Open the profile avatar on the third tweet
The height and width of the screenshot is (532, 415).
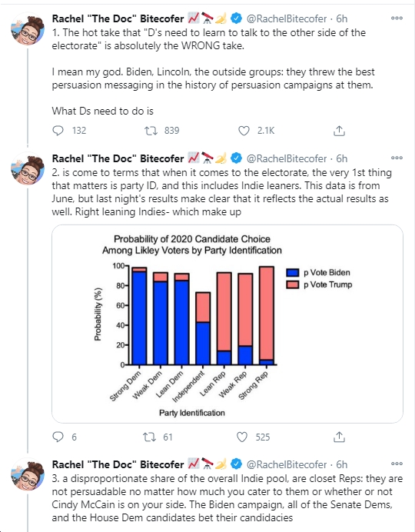[28, 474]
